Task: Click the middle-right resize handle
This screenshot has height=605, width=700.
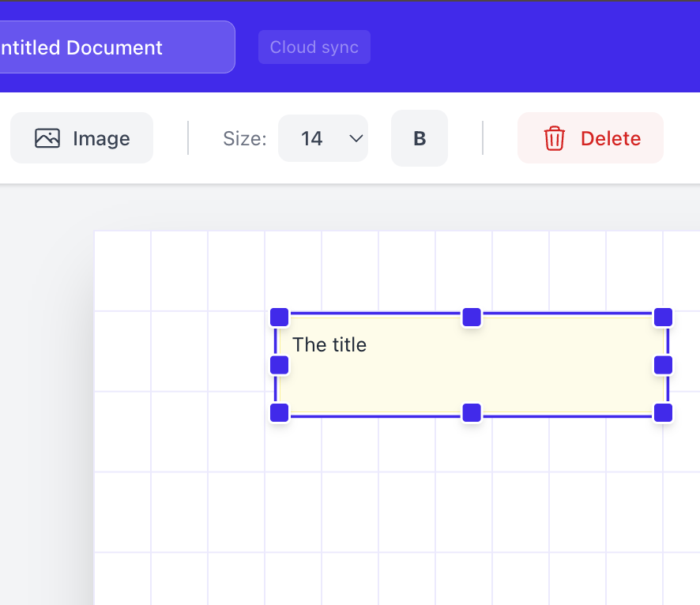Action: (663, 365)
